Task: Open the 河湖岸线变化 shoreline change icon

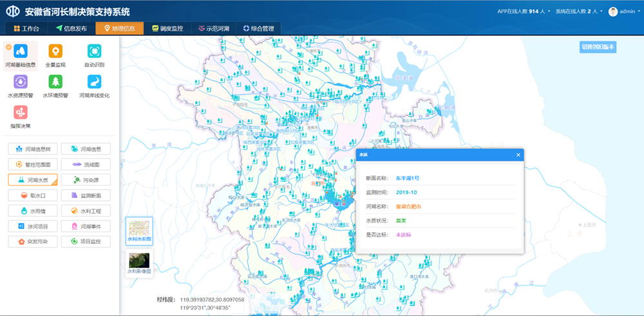Action: (x=94, y=81)
